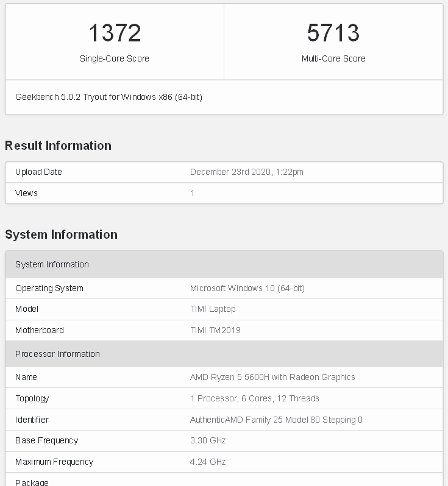448x486 pixels.
Task: Select Microsoft Windows 10 (64-bit) value
Action: (247, 288)
